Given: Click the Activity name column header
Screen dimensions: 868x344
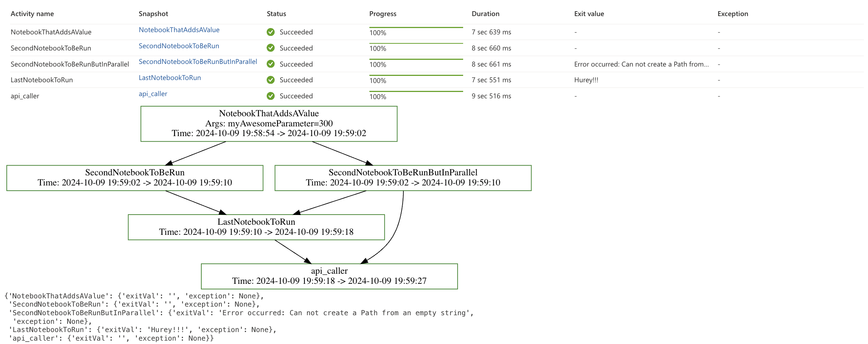Looking at the screenshot, I should tap(32, 14).
